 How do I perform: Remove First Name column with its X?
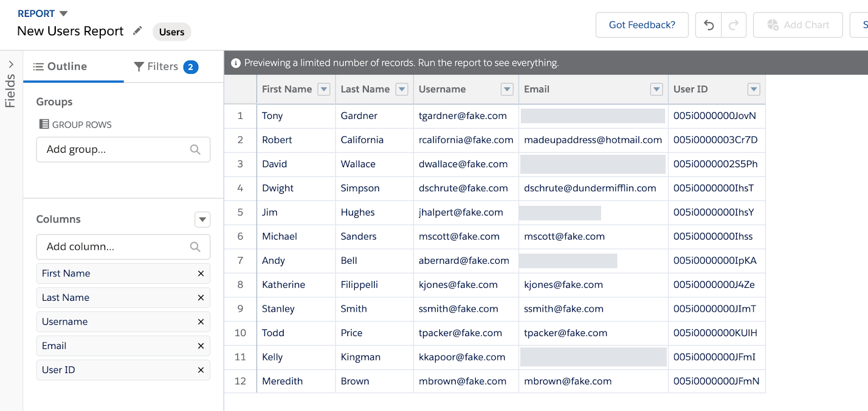point(201,274)
